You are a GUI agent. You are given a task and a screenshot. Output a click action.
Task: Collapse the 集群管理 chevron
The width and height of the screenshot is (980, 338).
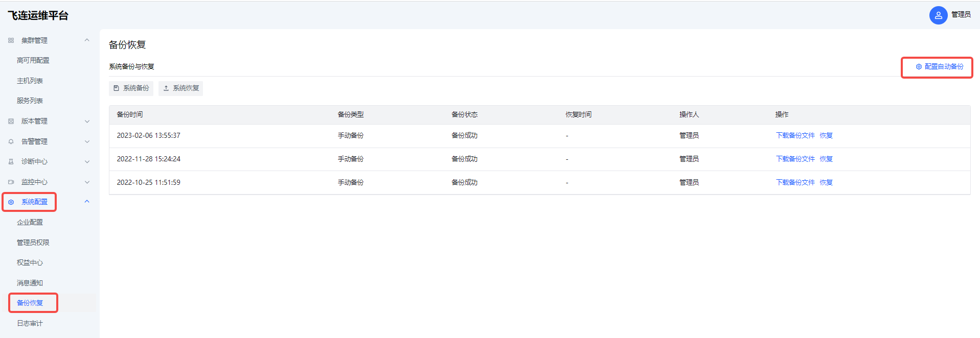click(87, 40)
